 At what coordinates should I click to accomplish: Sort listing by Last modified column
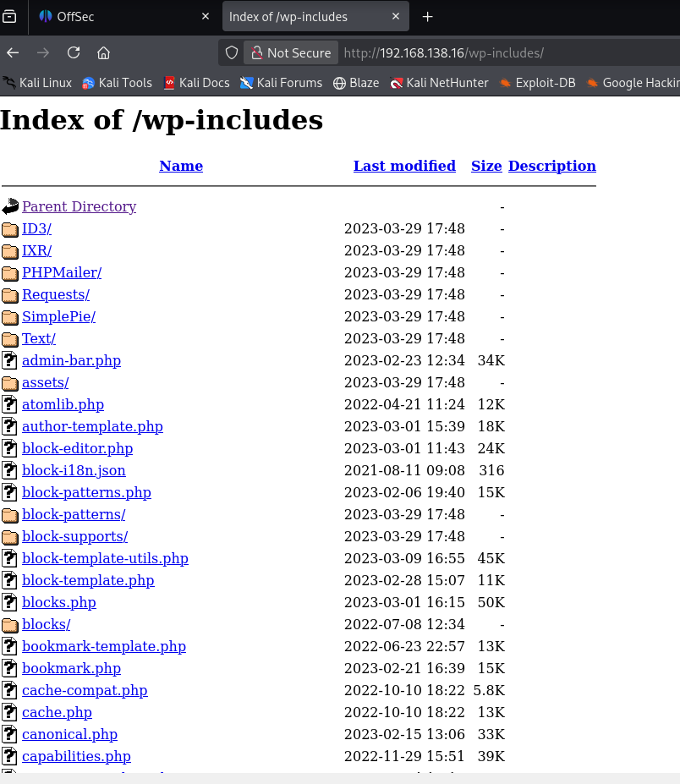[x=404, y=166]
